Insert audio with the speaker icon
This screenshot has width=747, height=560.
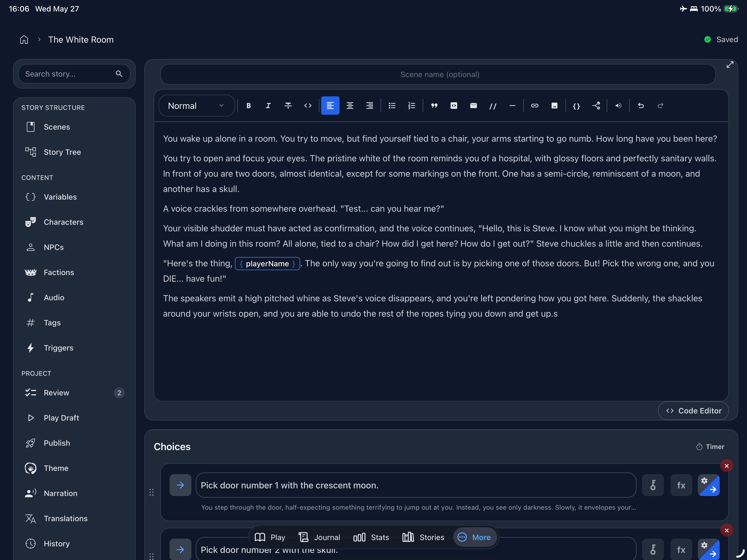(x=618, y=106)
